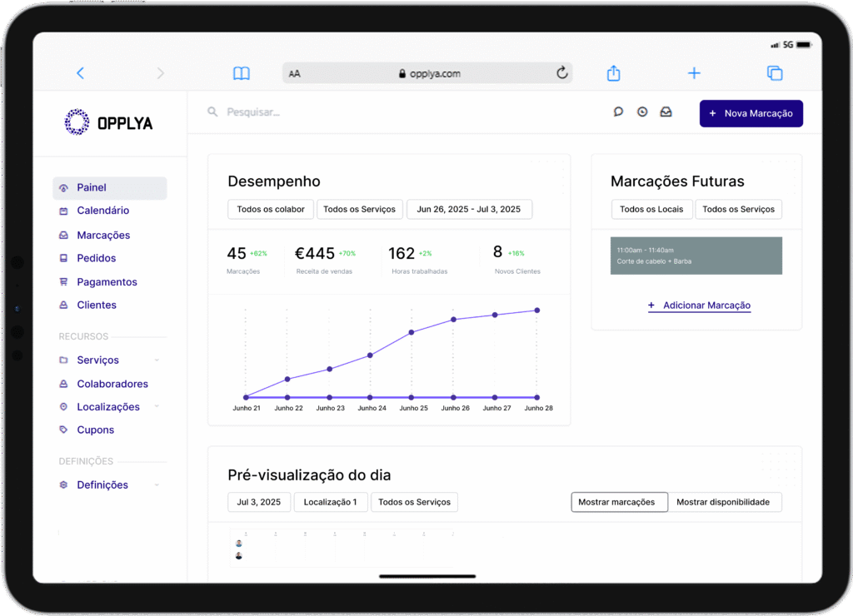Click the Pesquisar search field

[x=333, y=112]
